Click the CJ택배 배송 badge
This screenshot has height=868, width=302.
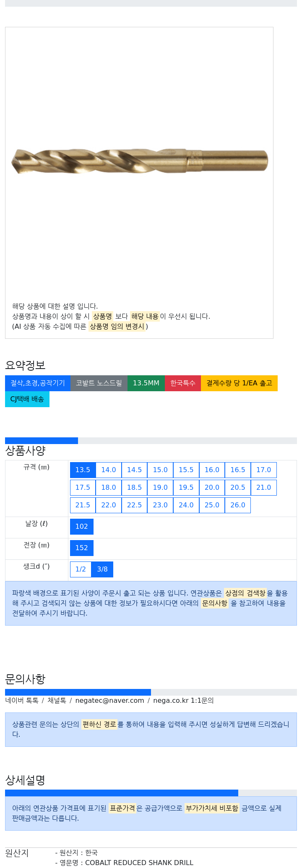[27, 399]
